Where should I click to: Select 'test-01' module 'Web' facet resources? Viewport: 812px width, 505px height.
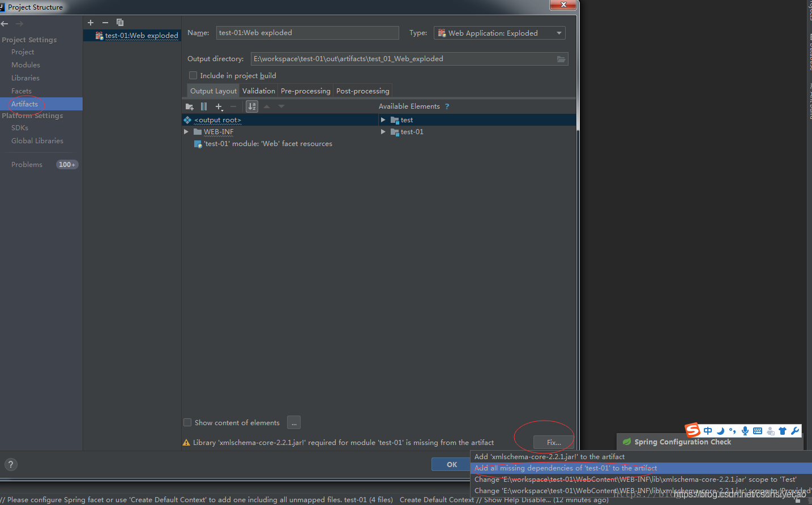click(x=268, y=144)
